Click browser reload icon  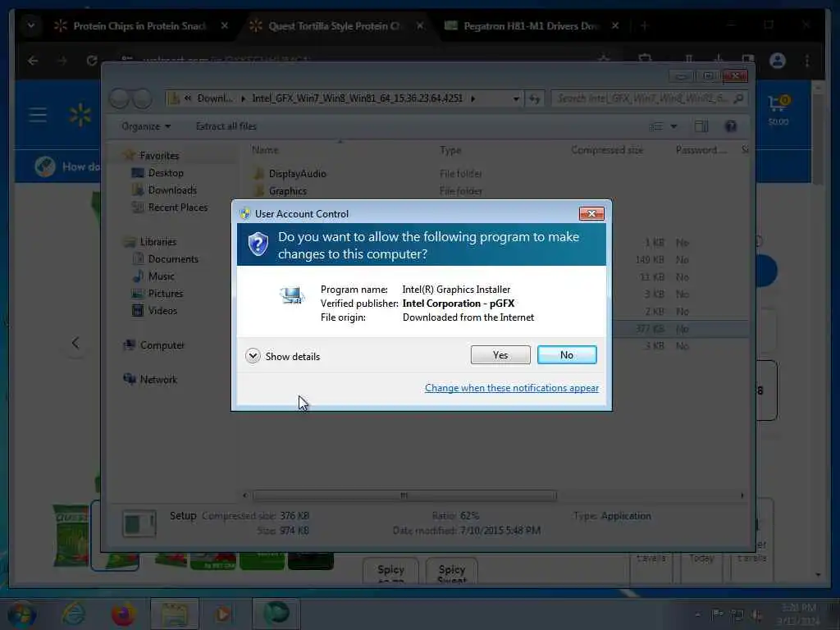[x=92, y=61]
